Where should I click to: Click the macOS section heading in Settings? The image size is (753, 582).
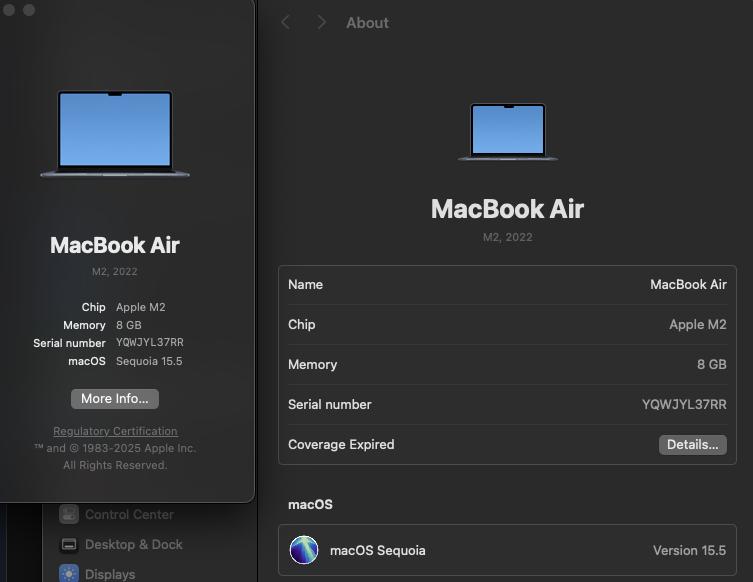point(310,504)
